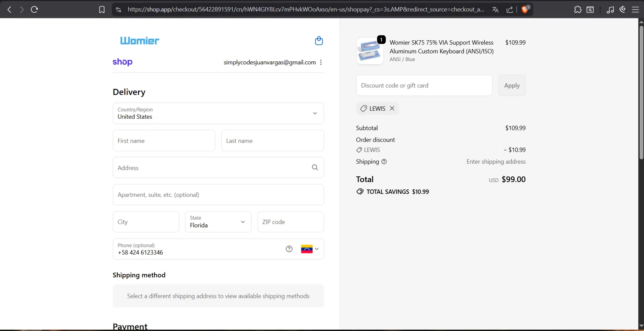Click the Delivery section heading
644x331 pixels.
coord(129,92)
